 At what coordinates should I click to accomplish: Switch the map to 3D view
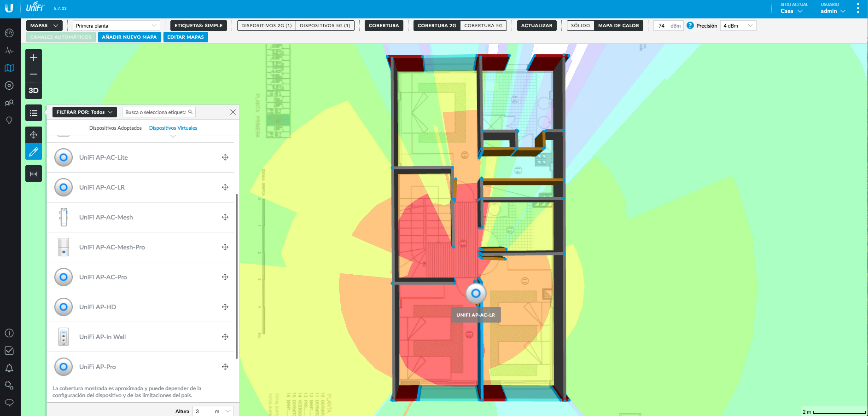(34, 91)
